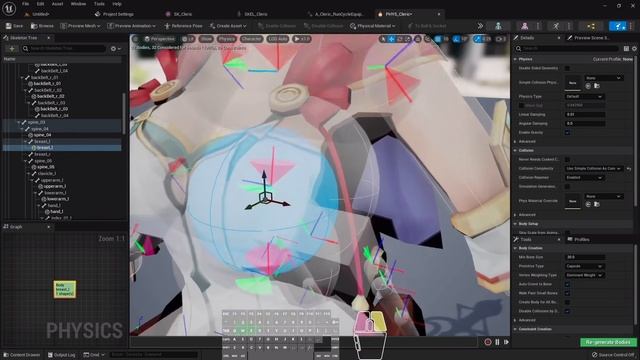Viewport: 640px width, 360px height.
Task: Open the Tools menu
Action: [100, 4]
